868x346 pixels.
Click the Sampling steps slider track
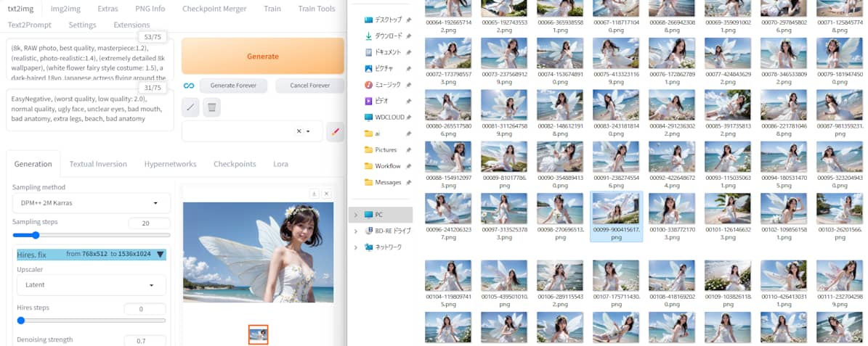(92, 235)
